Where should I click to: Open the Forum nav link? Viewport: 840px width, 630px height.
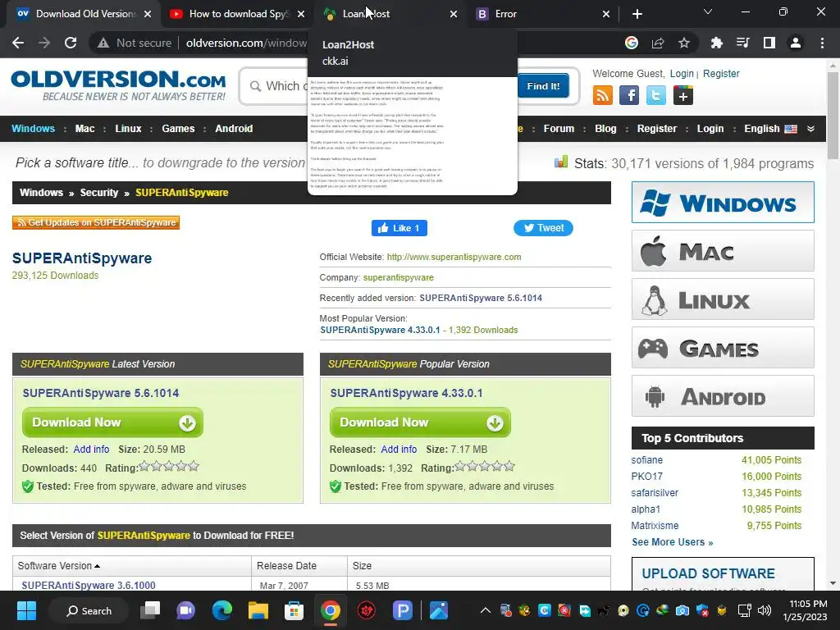click(x=559, y=129)
